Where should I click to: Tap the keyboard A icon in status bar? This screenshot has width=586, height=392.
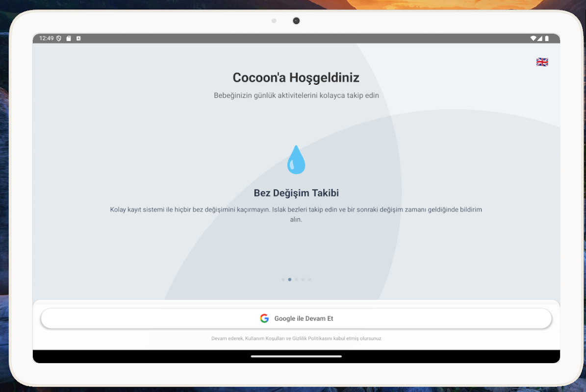(78, 38)
